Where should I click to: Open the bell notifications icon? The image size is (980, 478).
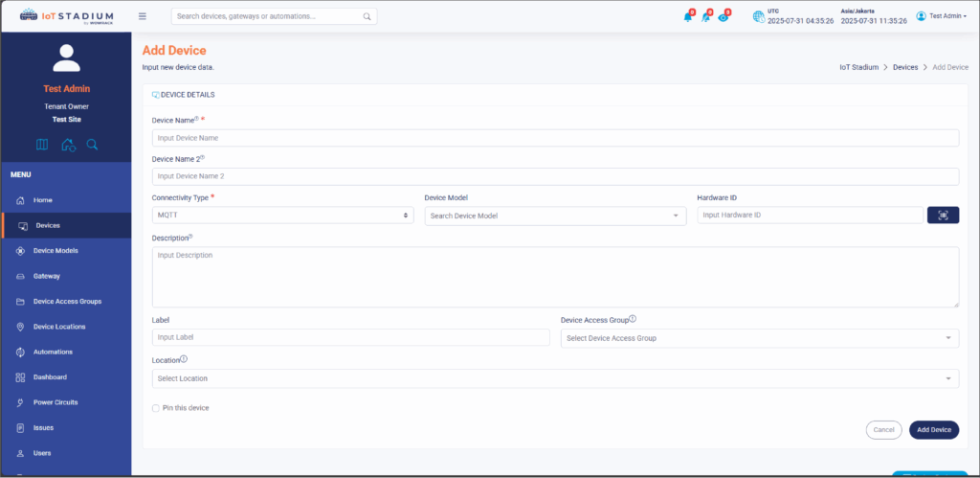pyautogui.click(x=687, y=16)
